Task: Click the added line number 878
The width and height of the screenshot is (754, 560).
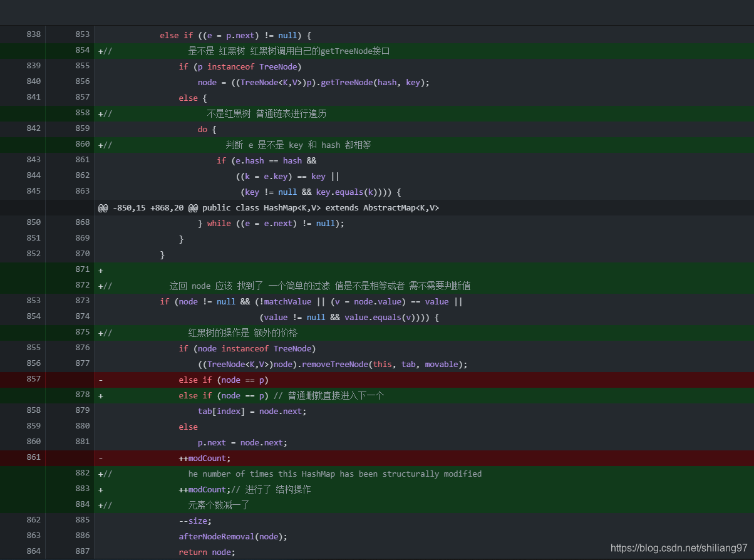Action: click(82, 395)
